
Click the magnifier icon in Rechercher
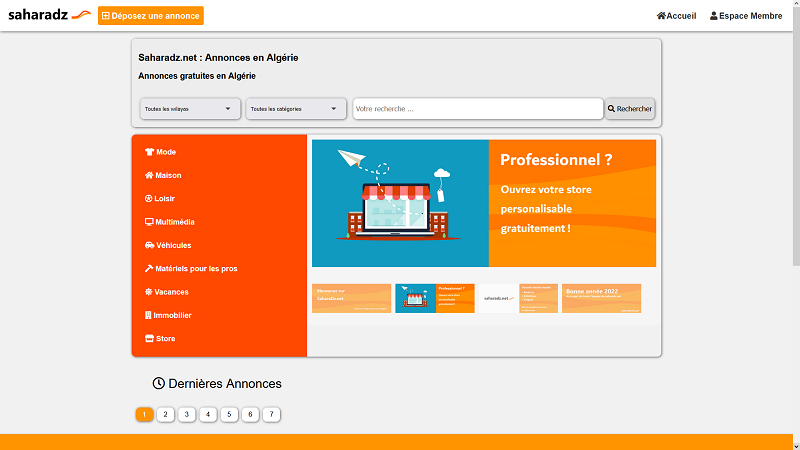(x=611, y=109)
